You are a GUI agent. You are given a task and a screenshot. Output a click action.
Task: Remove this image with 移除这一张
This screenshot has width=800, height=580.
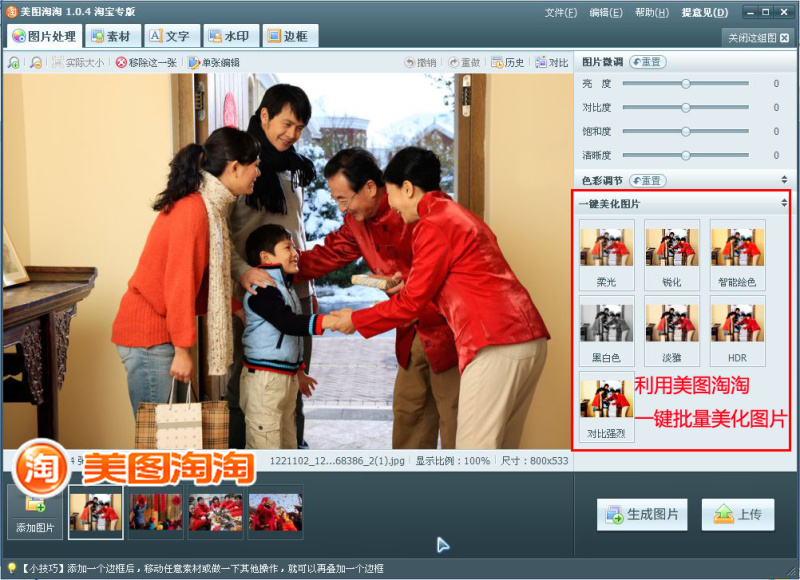click(x=146, y=63)
